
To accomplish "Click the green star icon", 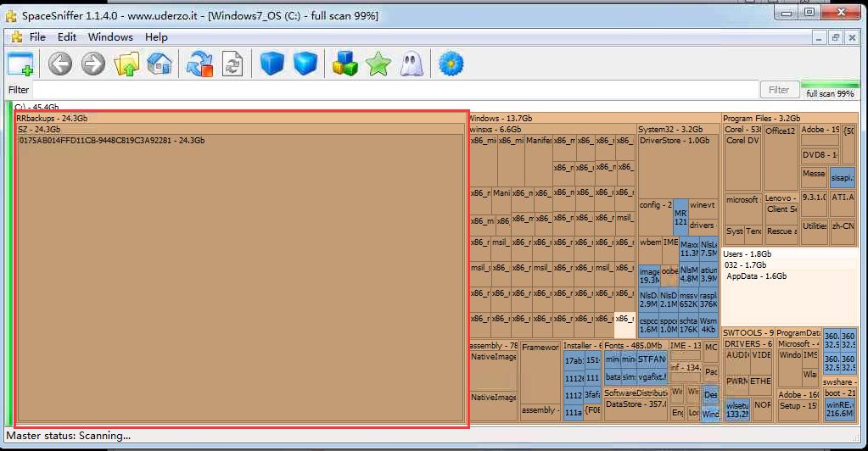I will click(378, 64).
